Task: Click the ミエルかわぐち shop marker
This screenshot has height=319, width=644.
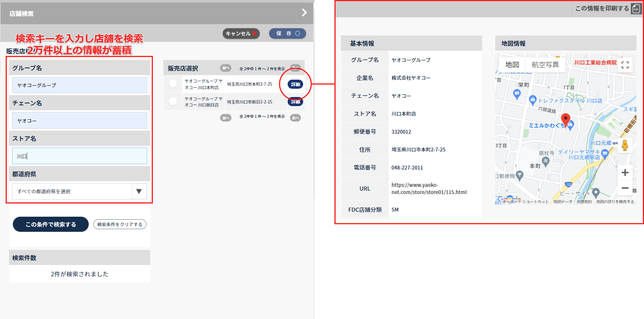Action: (x=570, y=125)
